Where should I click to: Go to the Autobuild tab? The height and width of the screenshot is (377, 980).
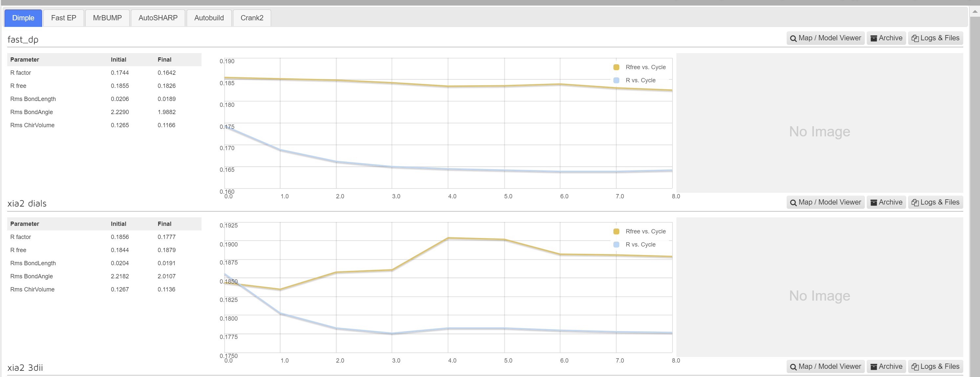point(209,18)
